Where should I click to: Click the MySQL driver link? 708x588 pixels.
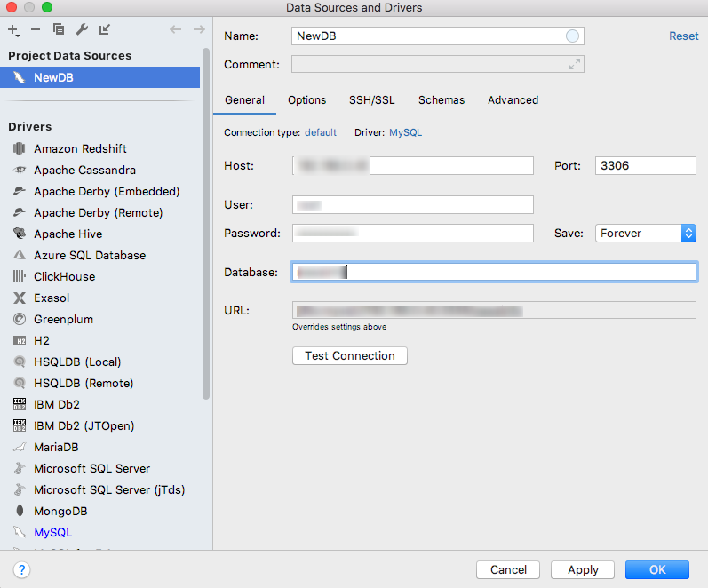point(405,132)
